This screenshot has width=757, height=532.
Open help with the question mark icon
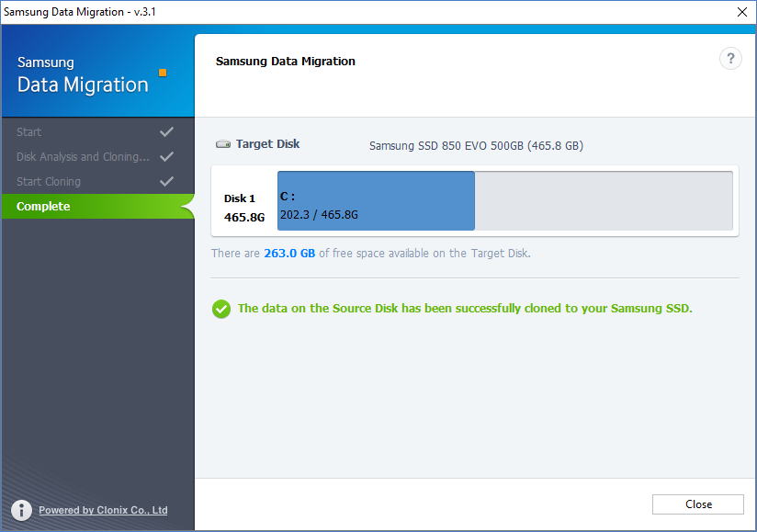pyautogui.click(x=730, y=59)
